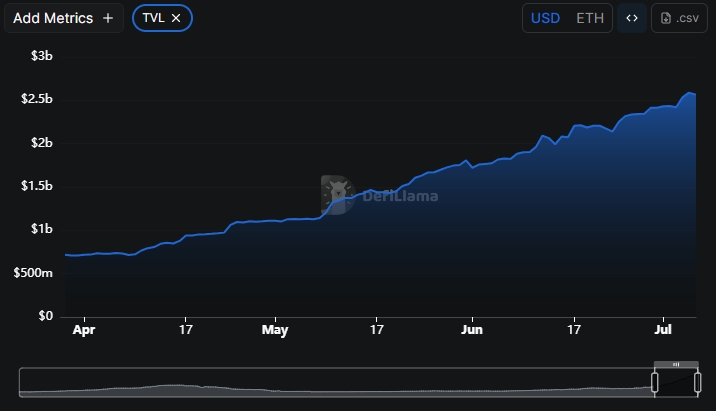Image resolution: width=716 pixels, height=411 pixels.
Task: Click the Apr label on the x-axis
Action: 85,328
